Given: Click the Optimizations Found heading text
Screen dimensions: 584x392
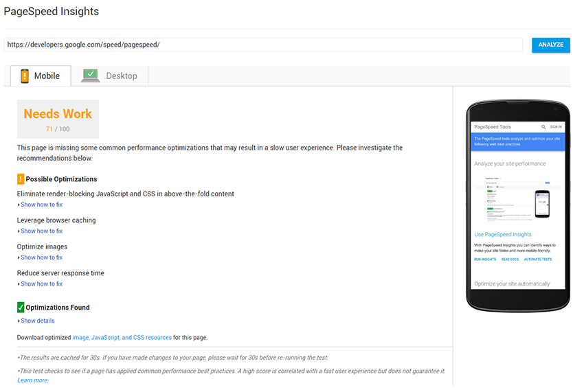Looking at the screenshot, I should click(58, 307).
